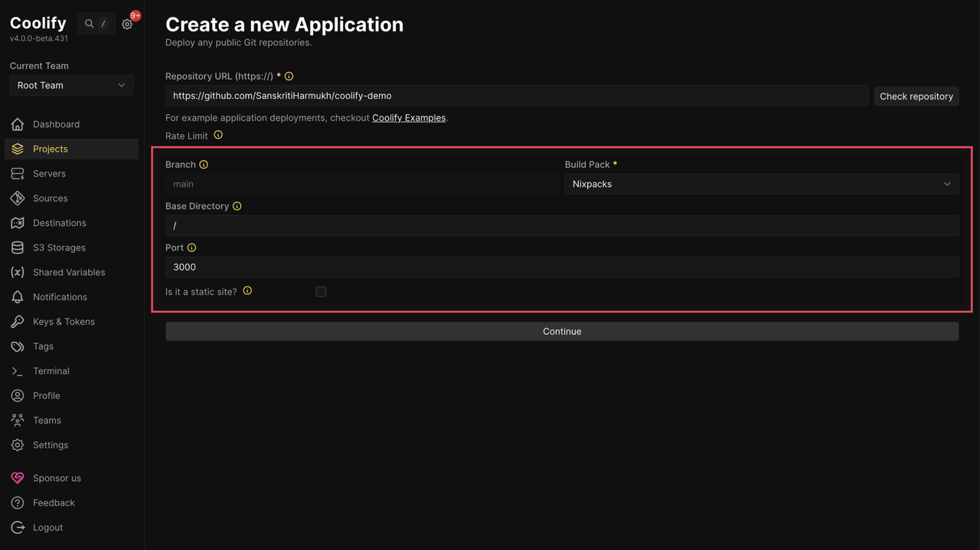Click info icon beside Branch label
Viewport: 980px width, 550px height.
click(204, 165)
